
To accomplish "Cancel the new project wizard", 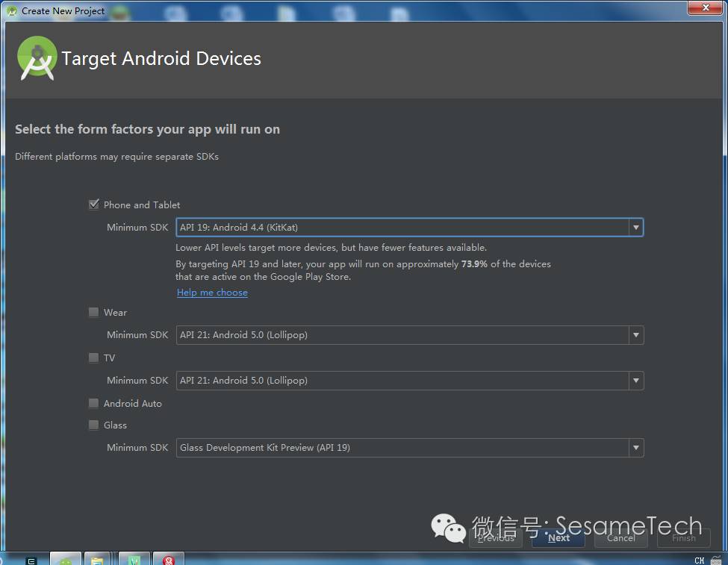I will point(621,538).
